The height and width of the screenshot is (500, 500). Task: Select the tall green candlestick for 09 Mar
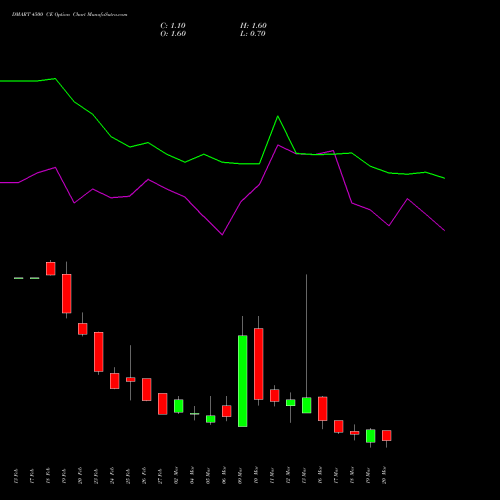coord(243,381)
